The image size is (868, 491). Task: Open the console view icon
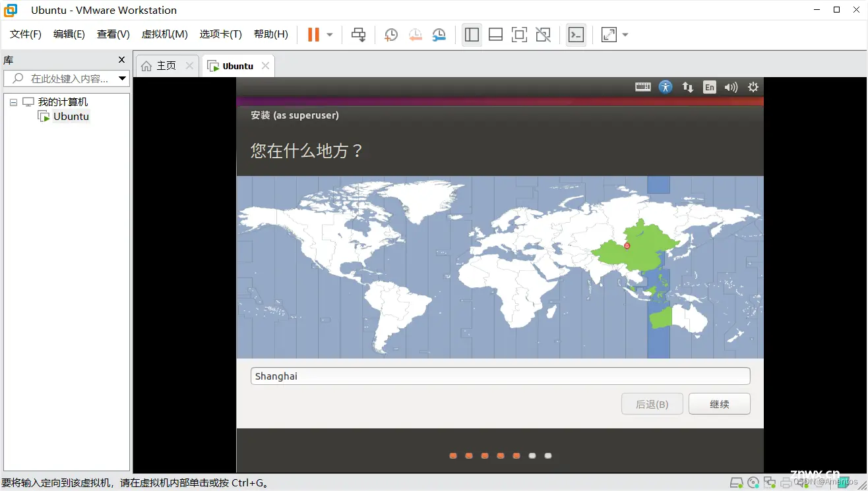[x=576, y=35]
